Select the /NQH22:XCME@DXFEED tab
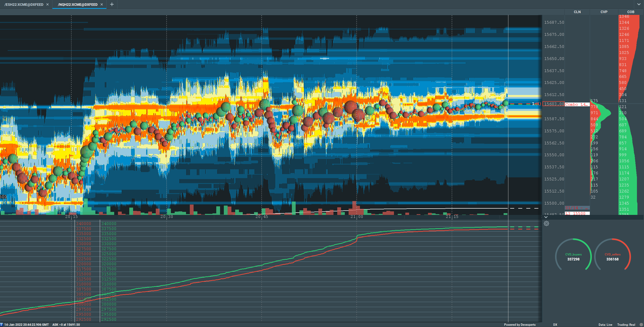The width and height of the screenshot is (644, 327). 78,5
